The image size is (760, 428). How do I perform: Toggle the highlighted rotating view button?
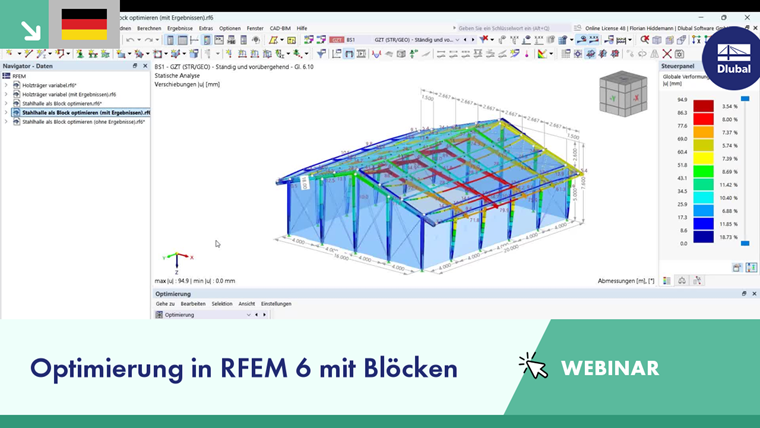click(590, 54)
